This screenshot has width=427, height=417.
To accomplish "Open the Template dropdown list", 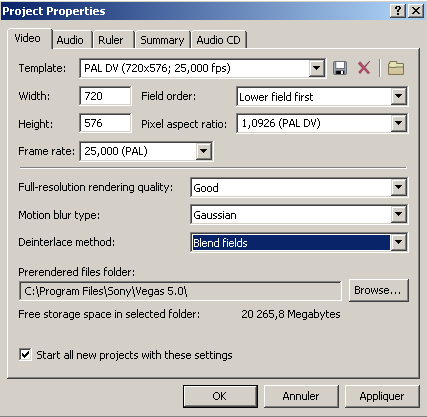I will coord(316,69).
